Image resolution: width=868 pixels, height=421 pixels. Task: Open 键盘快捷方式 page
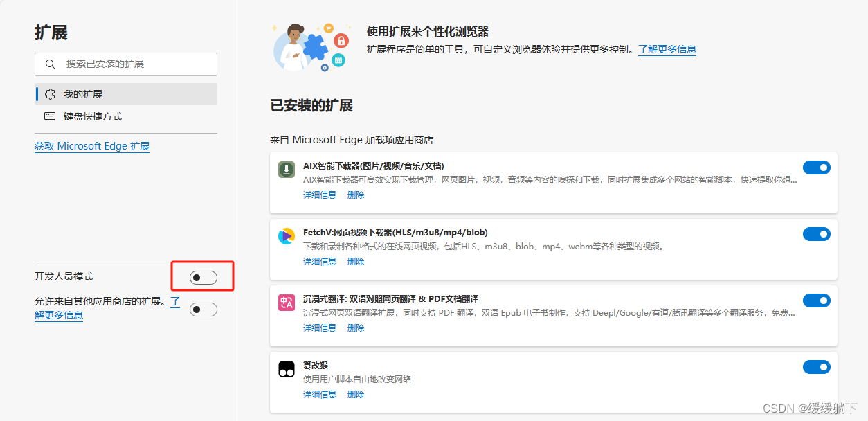(x=126, y=116)
